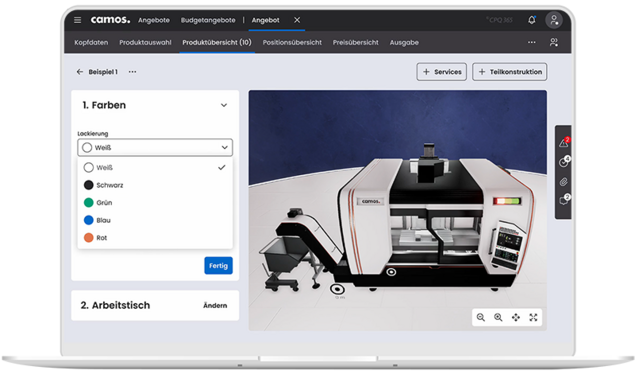This screenshot has width=635, height=374.
Task: Click the hotspot marker on the floor
Action: (337, 289)
